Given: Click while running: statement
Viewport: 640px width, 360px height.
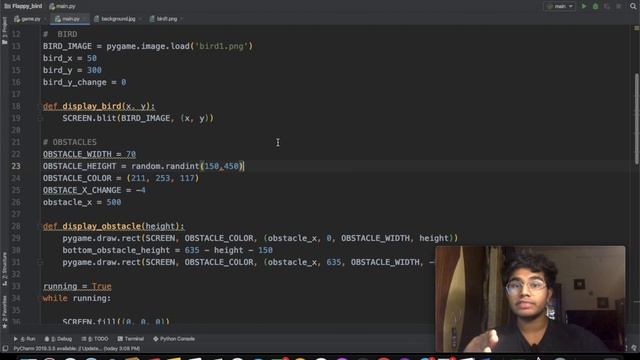Looking at the screenshot, I should [x=77, y=298].
